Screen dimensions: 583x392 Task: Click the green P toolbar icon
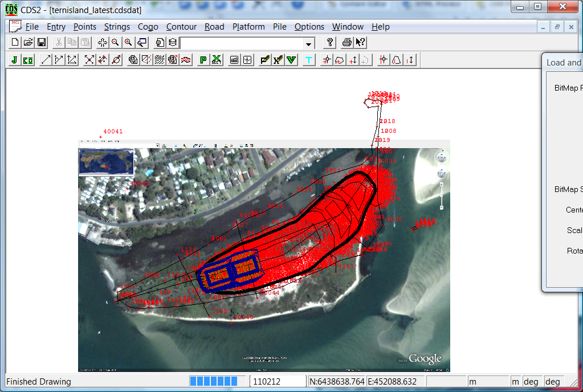[x=203, y=60]
